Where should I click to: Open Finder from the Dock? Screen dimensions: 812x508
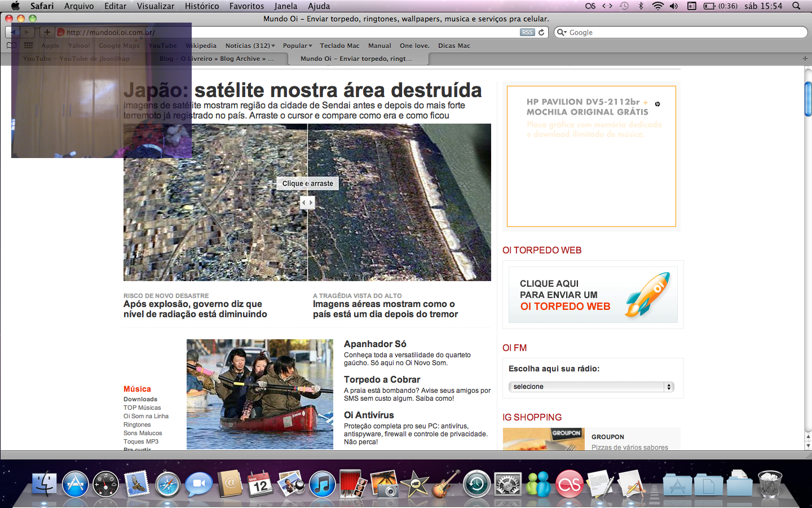pos(44,484)
